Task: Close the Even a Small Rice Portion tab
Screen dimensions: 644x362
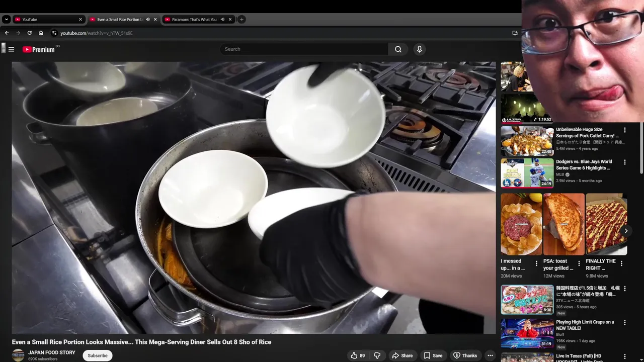Action: 155,20
